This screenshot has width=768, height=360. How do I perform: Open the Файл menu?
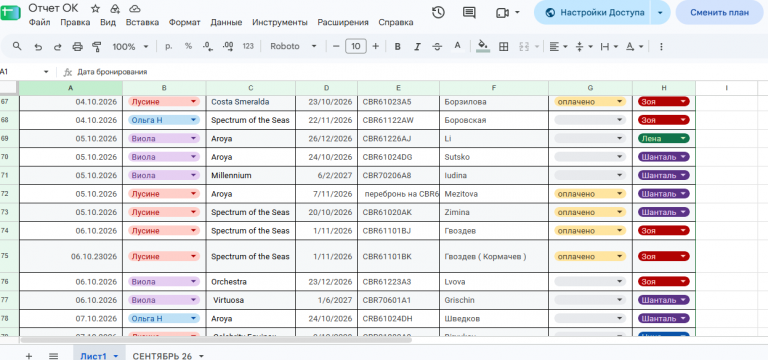(x=39, y=22)
